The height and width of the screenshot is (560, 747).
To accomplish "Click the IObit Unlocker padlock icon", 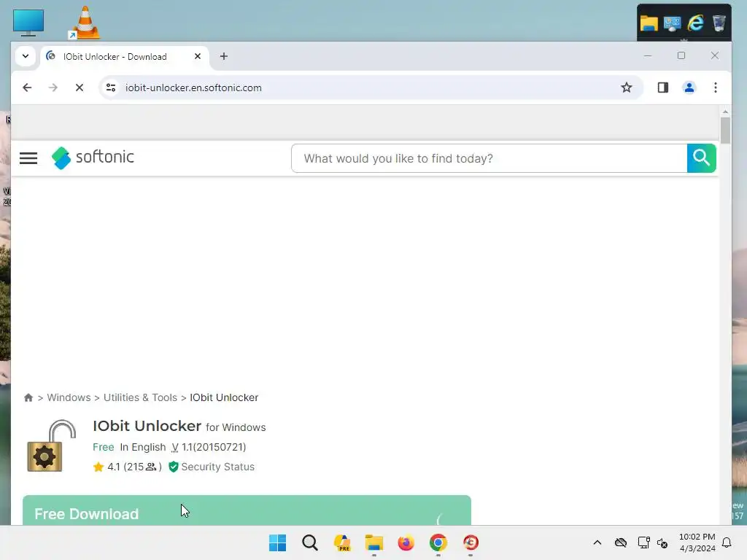I will pos(51,446).
